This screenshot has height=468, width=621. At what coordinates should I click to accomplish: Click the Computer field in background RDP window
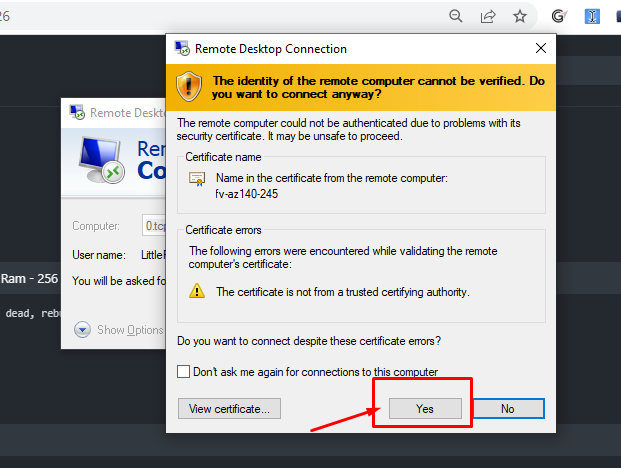coord(154,226)
